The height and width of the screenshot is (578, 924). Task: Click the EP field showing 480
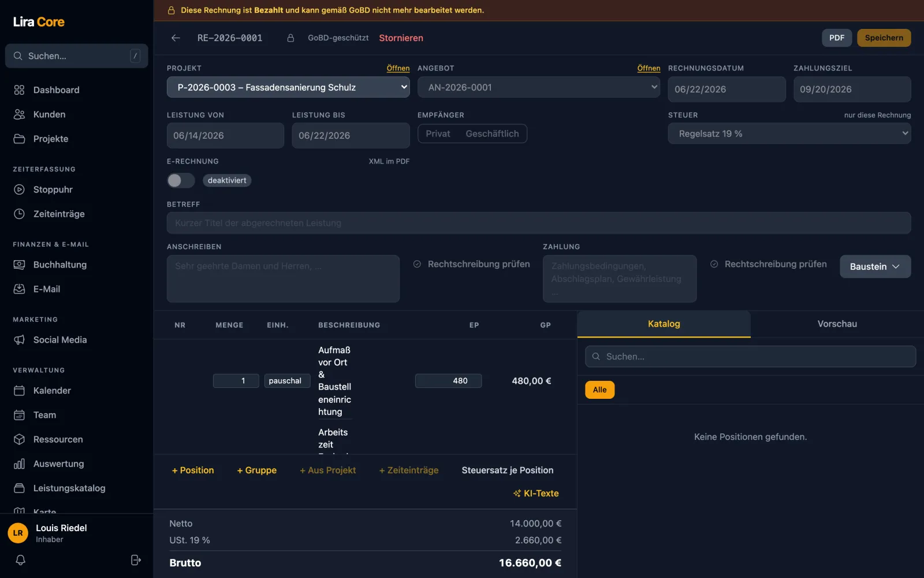(x=448, y=381)
